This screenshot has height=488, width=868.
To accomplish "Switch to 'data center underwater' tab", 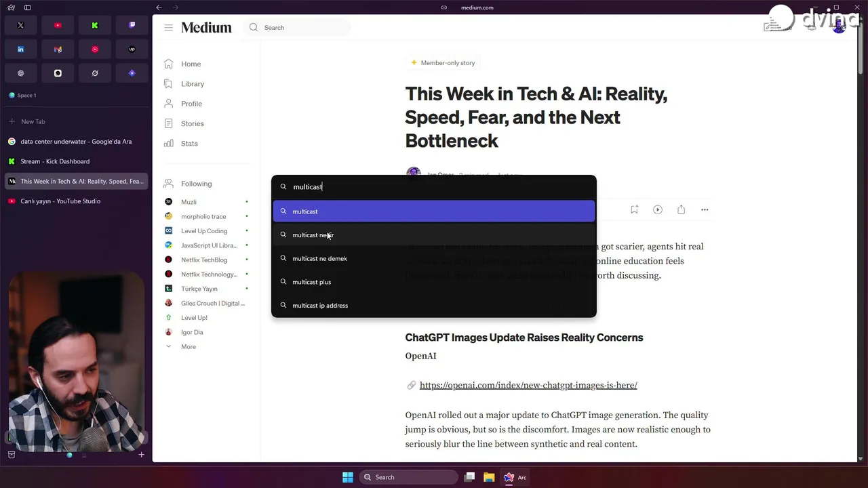I will tap(75, 142).
